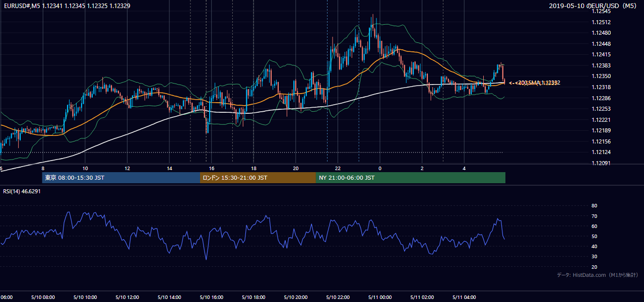Select the NY 21:00-06:00 JST session bar

click(411, 178)
